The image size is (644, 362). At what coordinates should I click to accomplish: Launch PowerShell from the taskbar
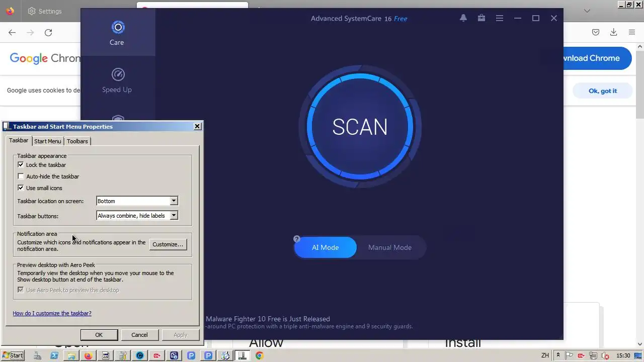pos(54,355)
